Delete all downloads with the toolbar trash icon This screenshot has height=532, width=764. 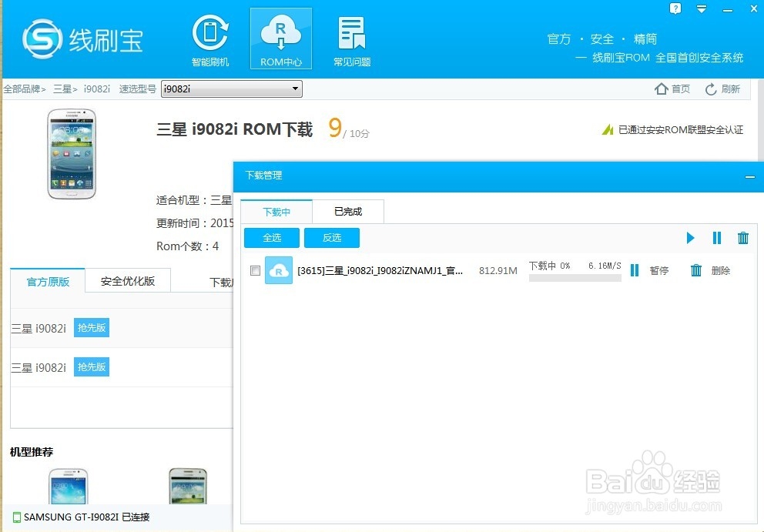click(x=743, y=238)
